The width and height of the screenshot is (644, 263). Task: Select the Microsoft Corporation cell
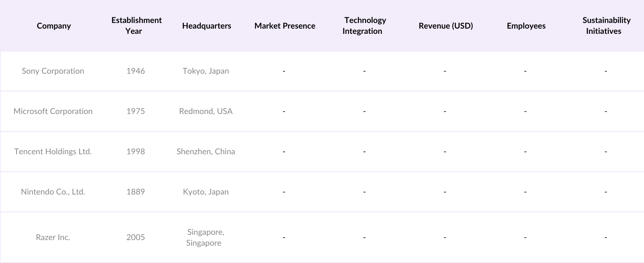click(x=53, y=111)
